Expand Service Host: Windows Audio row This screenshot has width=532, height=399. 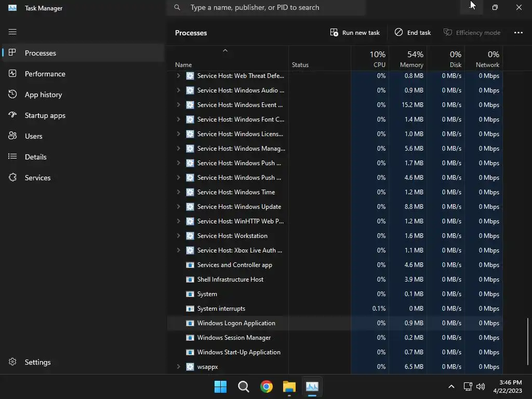[x=178, y=90]
